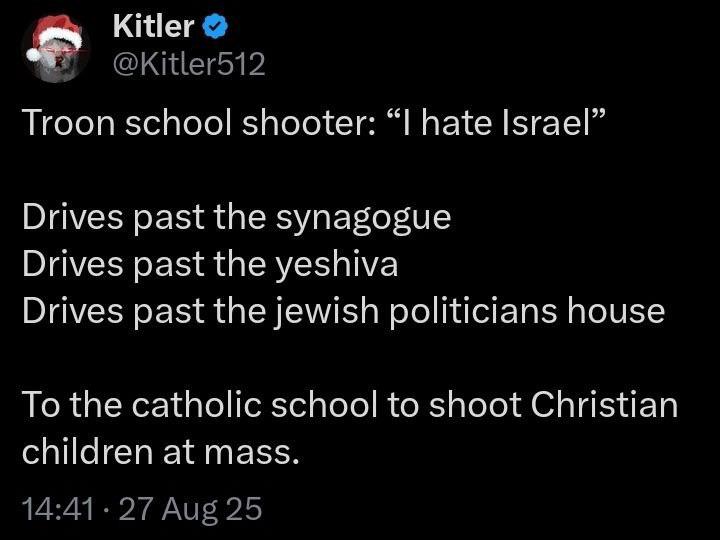This screenshot has width=720, height=540.
Task: Click the word 'Christian' in the tweet
Action: pyautogui.click(x=605, y=405)
